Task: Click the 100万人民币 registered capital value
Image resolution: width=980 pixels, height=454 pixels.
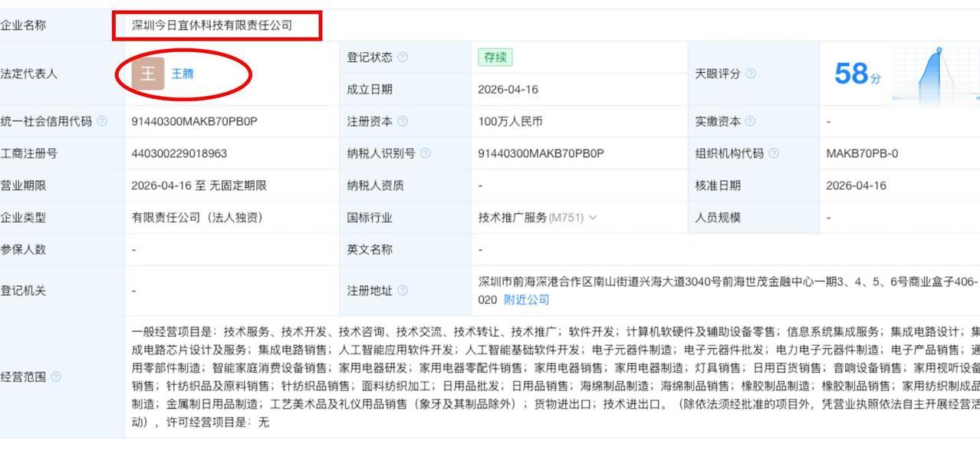Action: 511,121
